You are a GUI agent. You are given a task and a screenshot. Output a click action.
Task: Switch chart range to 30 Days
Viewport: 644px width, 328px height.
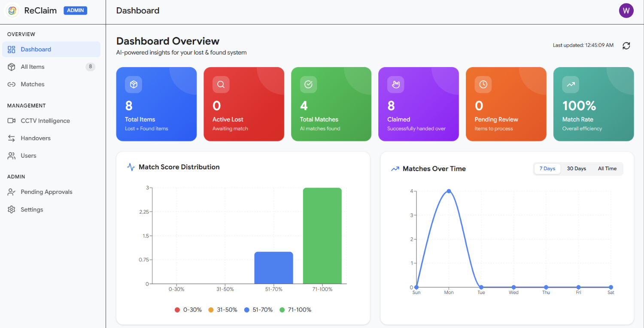(576, 169)
